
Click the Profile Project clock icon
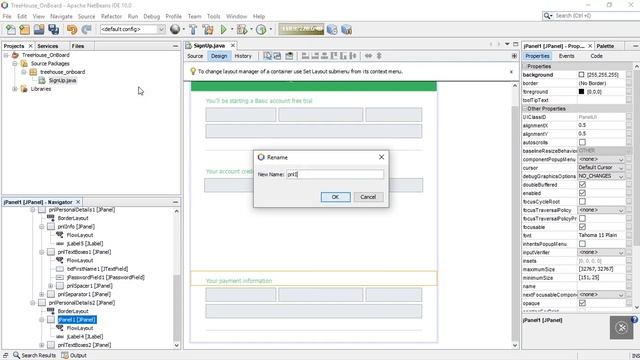click(261, 29)
